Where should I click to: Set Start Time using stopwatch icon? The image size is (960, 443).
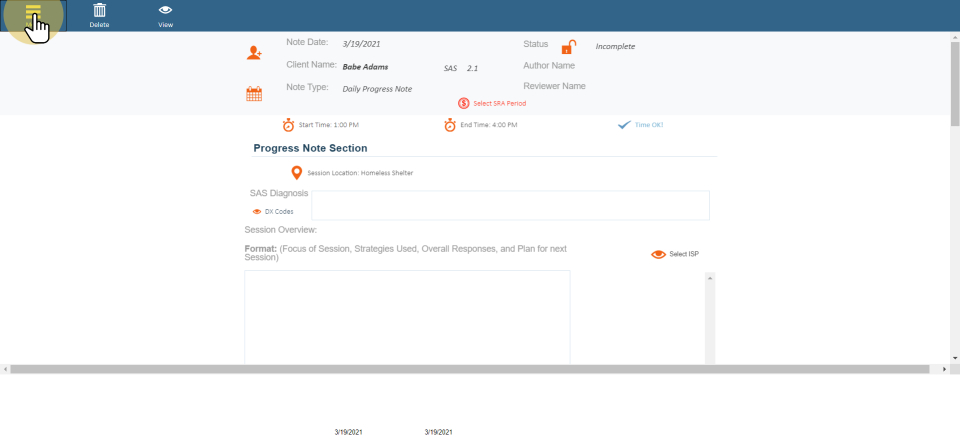tap(288, 125)
